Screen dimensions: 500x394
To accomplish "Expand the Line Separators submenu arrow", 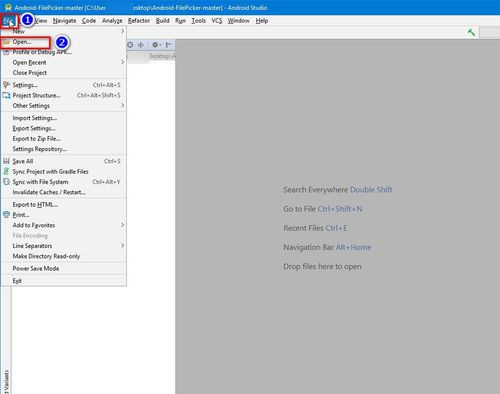I will (122, 246).
